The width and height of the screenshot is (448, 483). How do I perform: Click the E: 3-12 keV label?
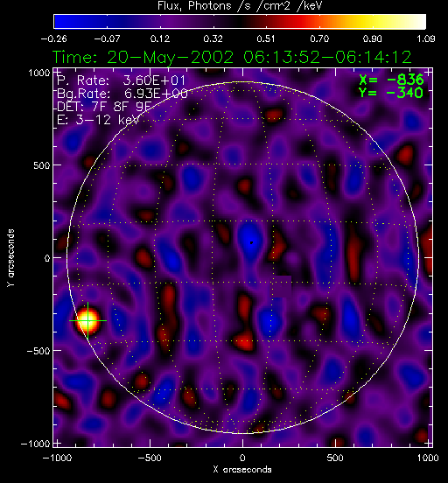(x=98, y=120)
